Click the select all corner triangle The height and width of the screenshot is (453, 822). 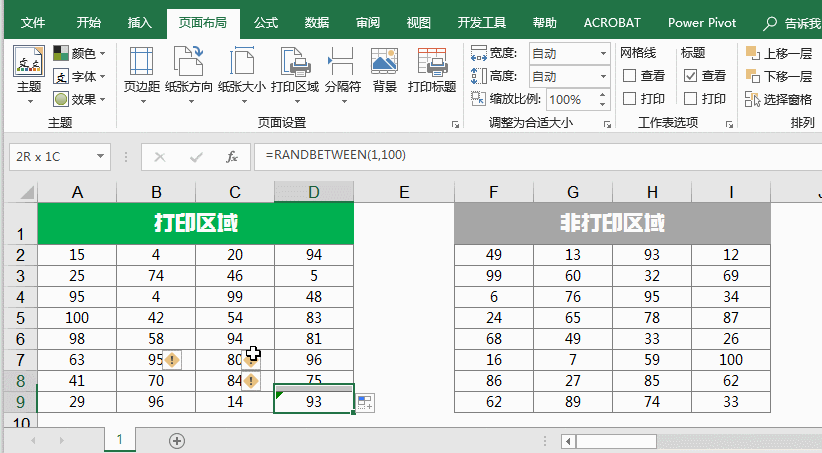tap(27, 193)
